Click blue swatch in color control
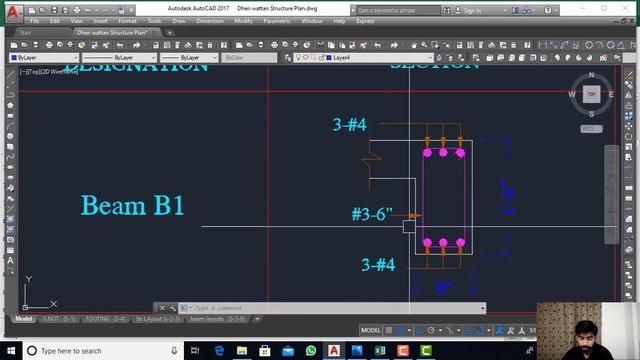The image size is (640, 360). (14, 58)
